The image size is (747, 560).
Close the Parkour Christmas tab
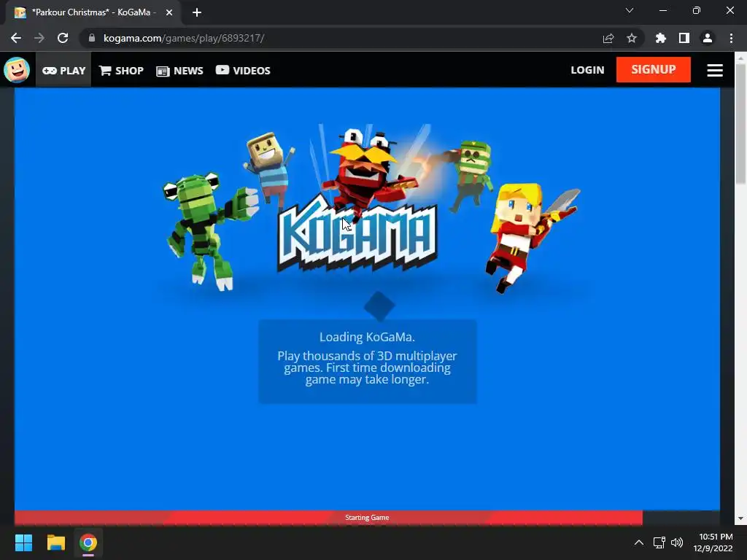[169, 12]
